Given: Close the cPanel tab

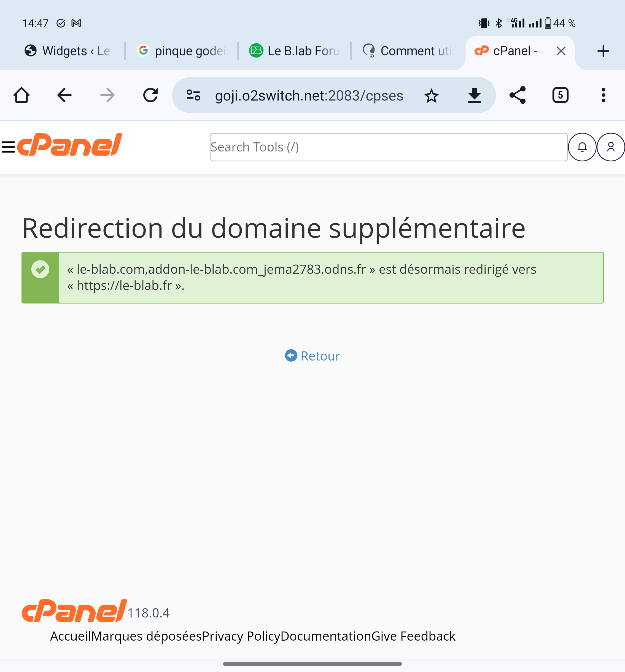Looking at the screenshot, I should (x=561, y=51).
